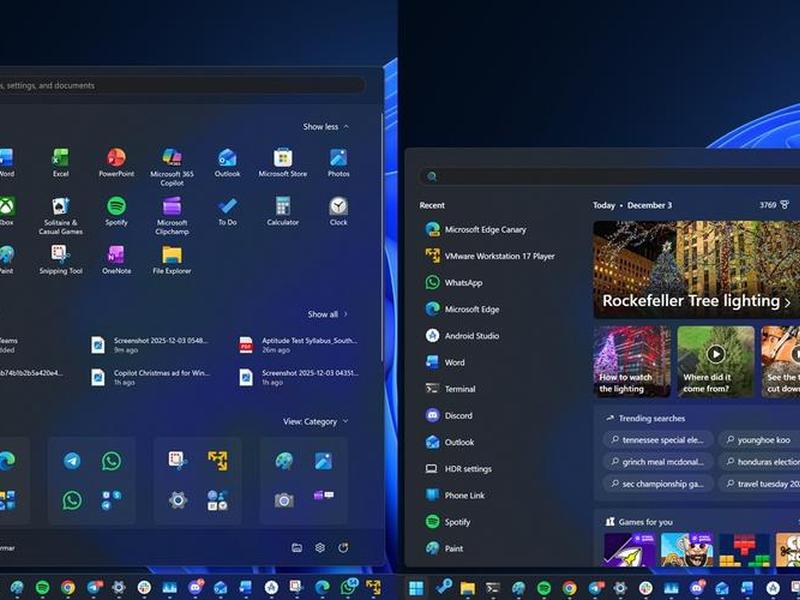Click the rewards points trophy icon
This screenshot has height=600, width=800.
[785, 205]
